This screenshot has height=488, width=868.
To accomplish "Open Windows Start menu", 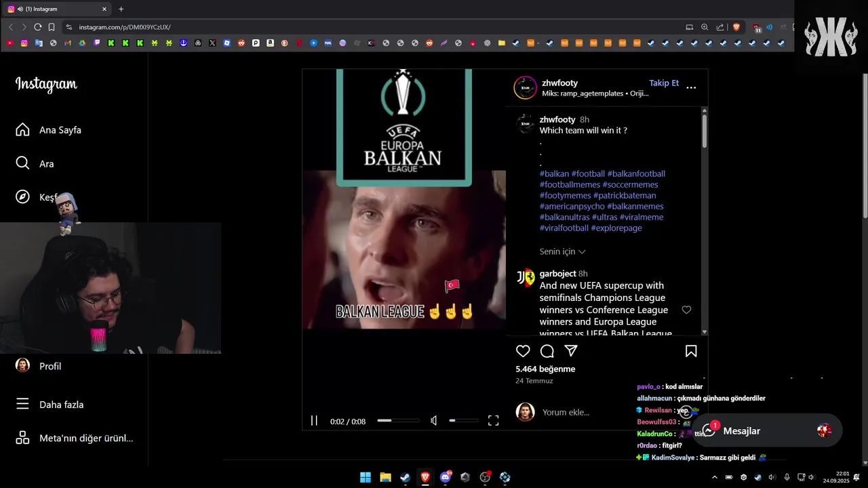I will pyautogui.click(x=366, y=477).
